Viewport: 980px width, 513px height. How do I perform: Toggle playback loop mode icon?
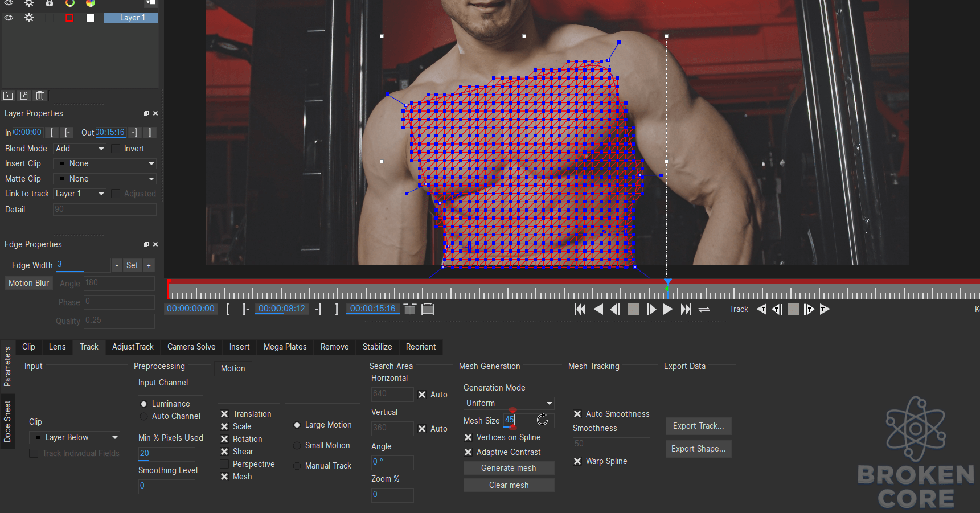tap(704, 309)
